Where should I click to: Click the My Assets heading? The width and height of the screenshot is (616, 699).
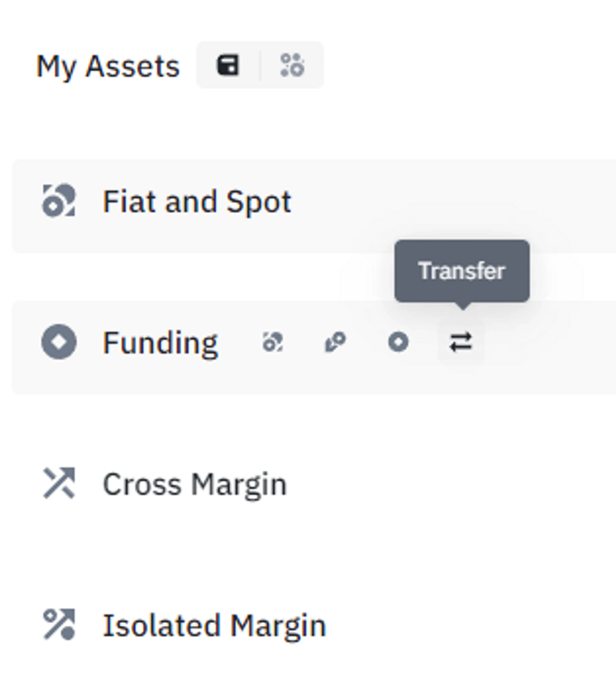108,66
